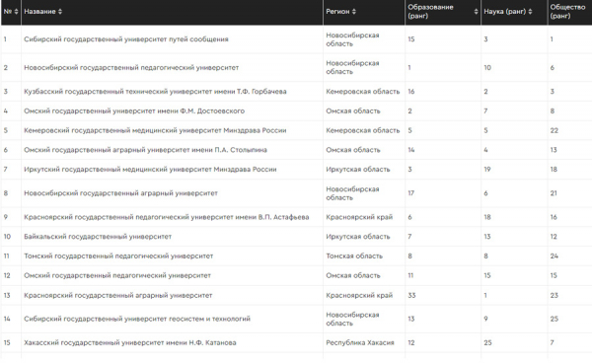Click Кузбасский государственный технический университет name
Viewport: 592px width, 364px height.
(155, 92)
